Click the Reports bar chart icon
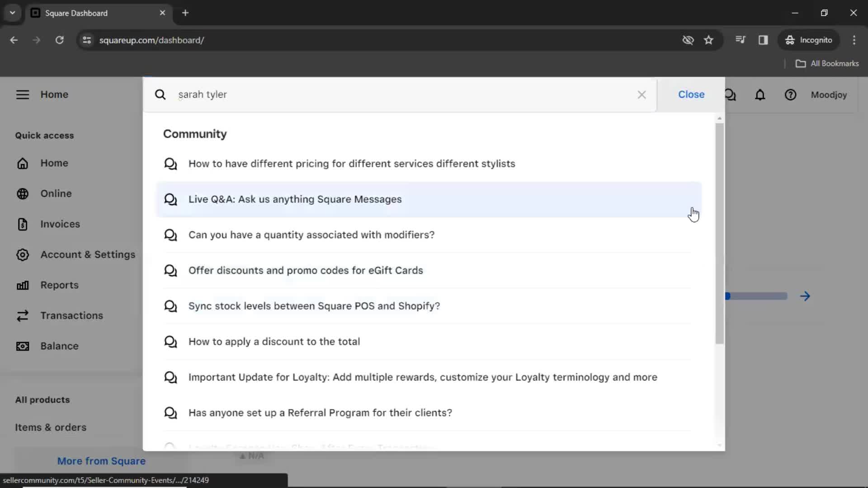Screen dimensions: 868x488 point(23,285)
